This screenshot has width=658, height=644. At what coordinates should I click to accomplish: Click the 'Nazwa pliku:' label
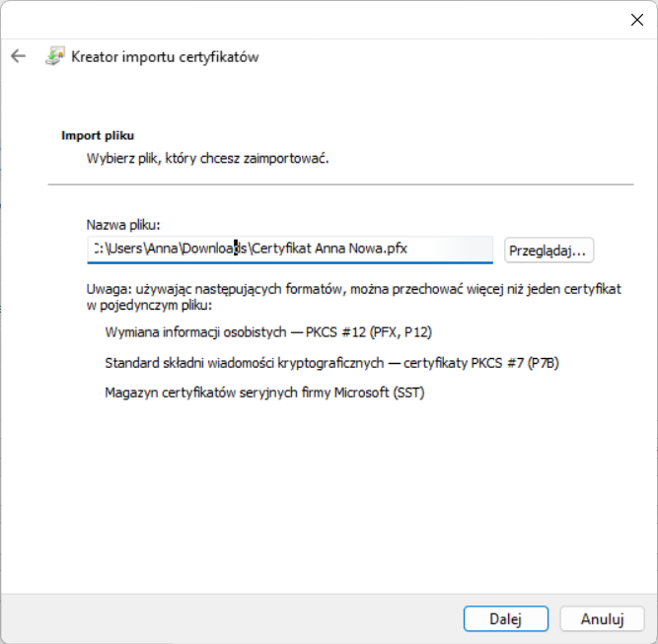click(x=123, y=225)
